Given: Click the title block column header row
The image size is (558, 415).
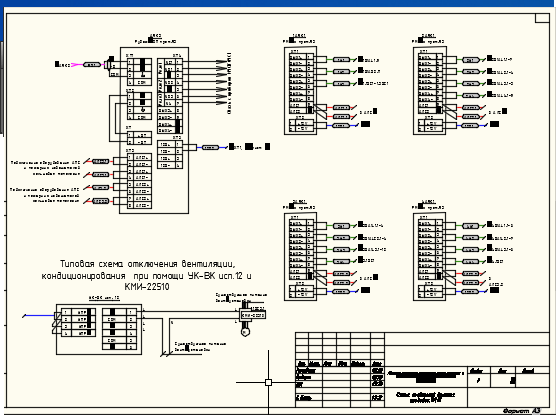Looking at the screenshot, I should click(340, 364).
